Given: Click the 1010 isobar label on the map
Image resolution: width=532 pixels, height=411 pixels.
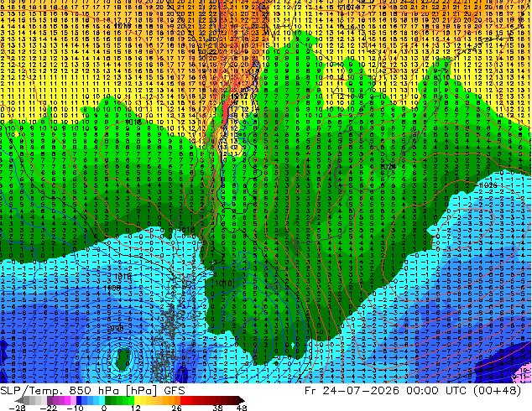Looking at the screenshot, I should [x=224, y=283].
